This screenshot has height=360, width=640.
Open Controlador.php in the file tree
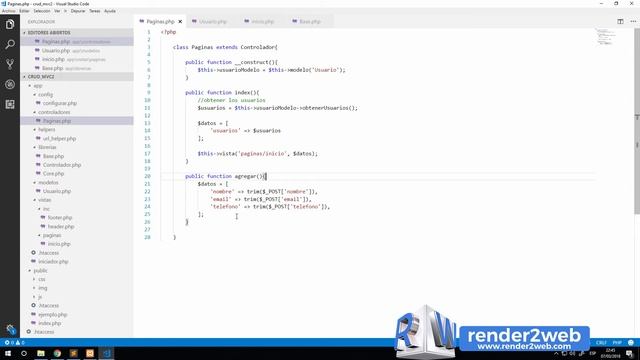click(77, 165)
